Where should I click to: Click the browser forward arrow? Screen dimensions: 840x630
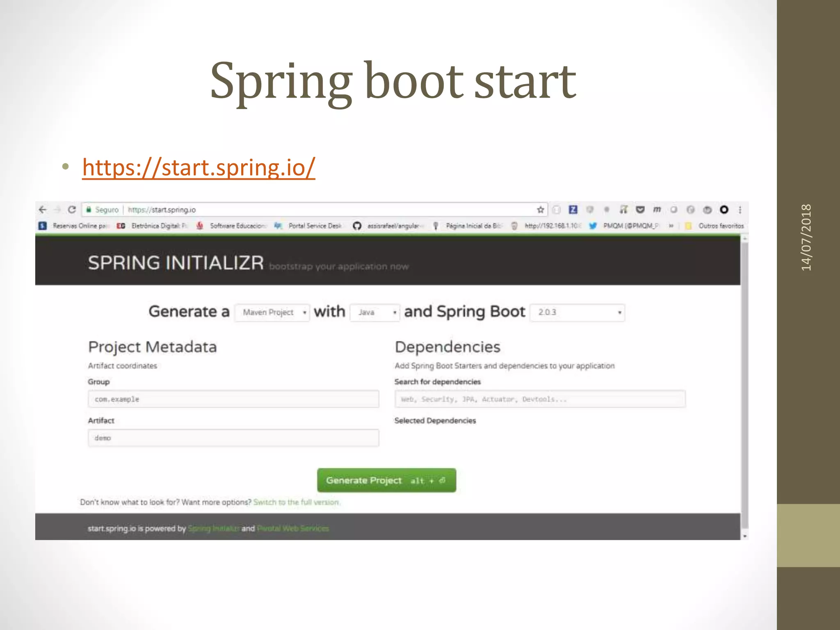click(57, 210)
